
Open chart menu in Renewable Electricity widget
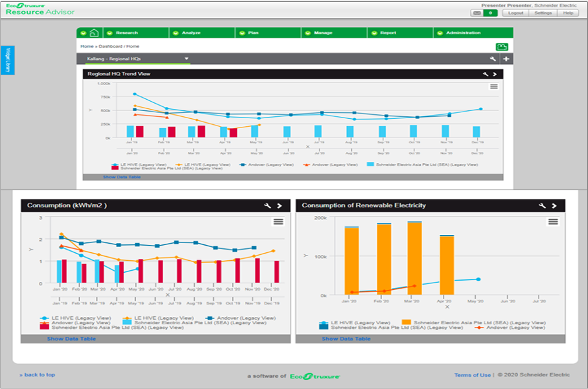pyautogui.click(x=553, y=222)
